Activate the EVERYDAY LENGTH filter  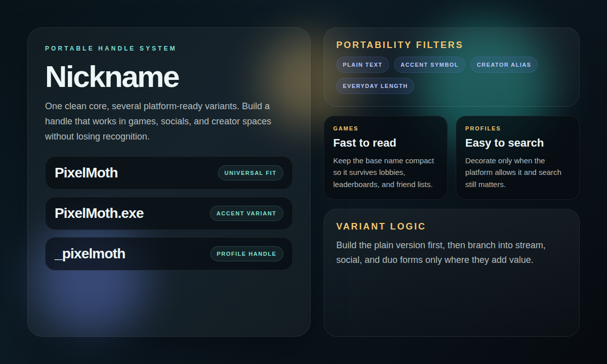click(x=375, y=85)
